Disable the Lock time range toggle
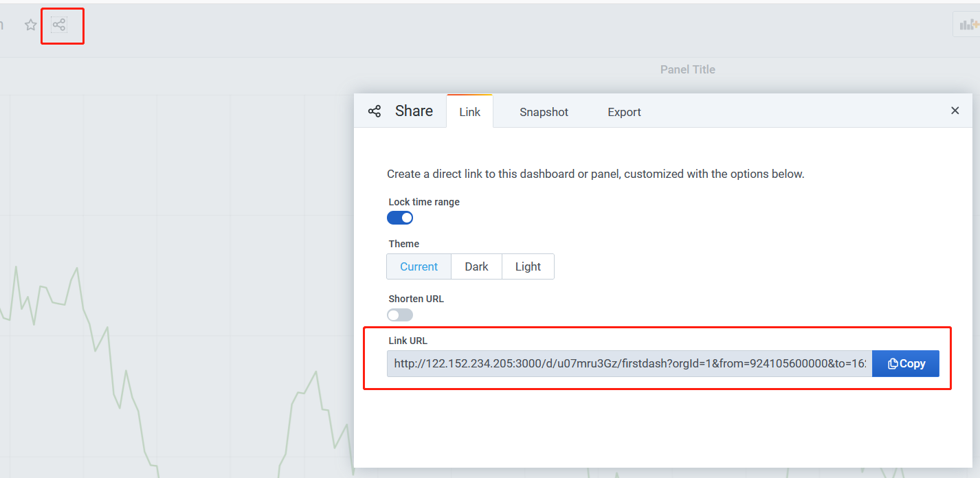 (x=400, y=217)
